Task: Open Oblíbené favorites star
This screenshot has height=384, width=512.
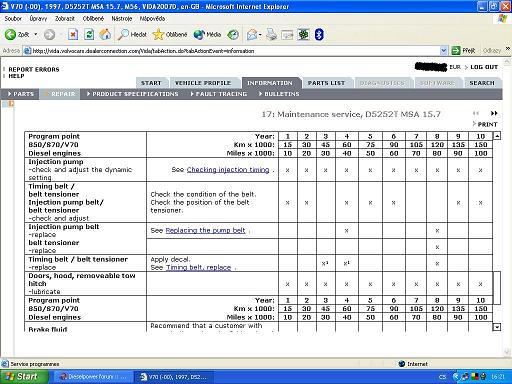Action: (x=170, y=34)
